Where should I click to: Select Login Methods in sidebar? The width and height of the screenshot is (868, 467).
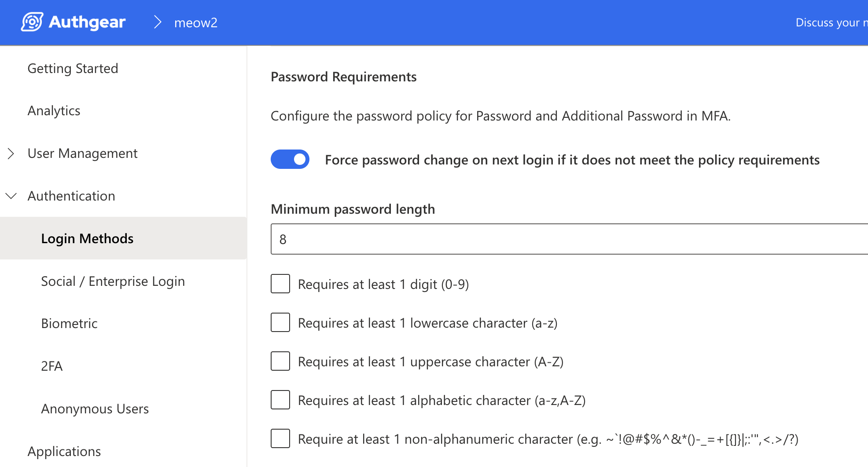click(87, 238)
